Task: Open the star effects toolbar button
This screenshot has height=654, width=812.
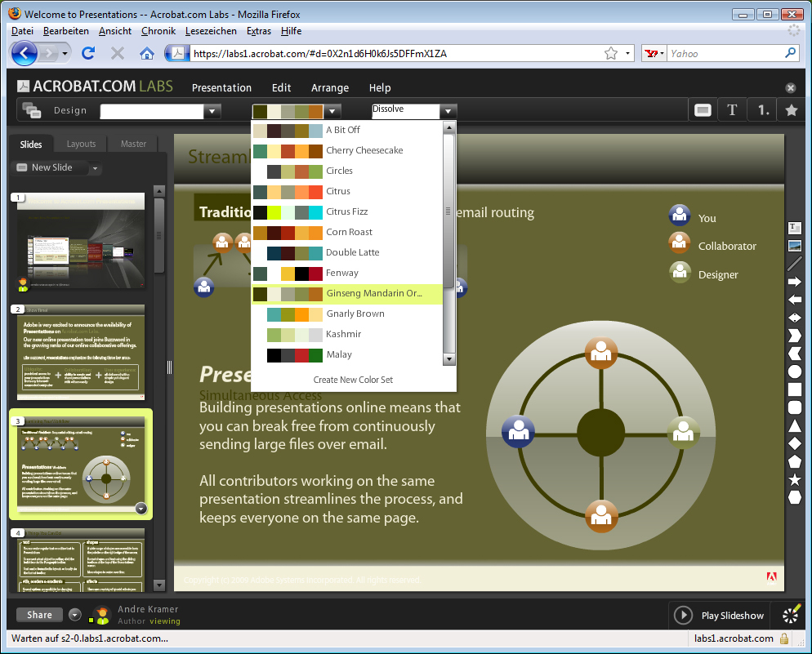Action: pos(792,110)
